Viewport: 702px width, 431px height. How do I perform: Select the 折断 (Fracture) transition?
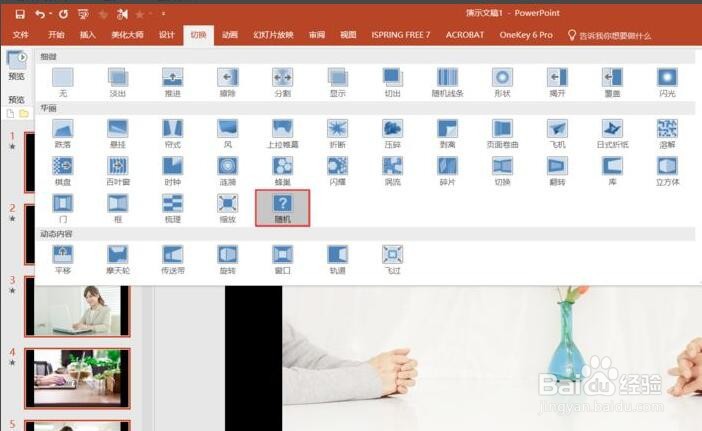(x=338, y=134)
